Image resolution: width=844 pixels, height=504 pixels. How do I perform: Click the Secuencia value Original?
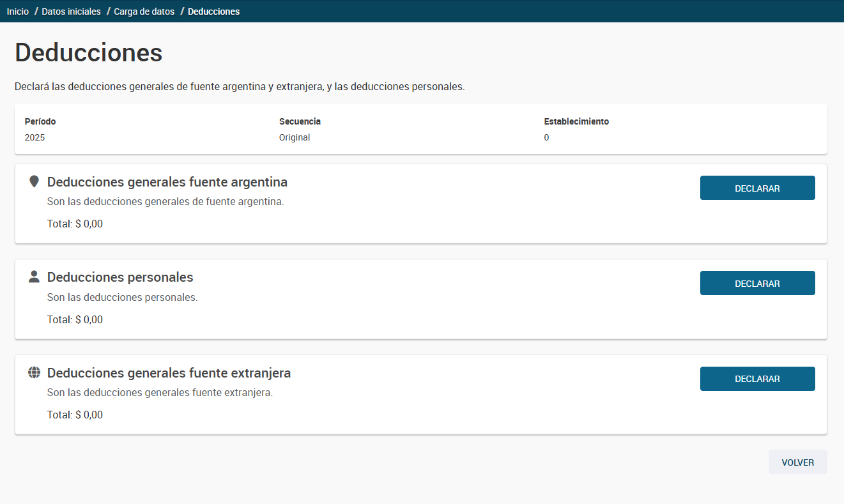(x=295, y=137)
